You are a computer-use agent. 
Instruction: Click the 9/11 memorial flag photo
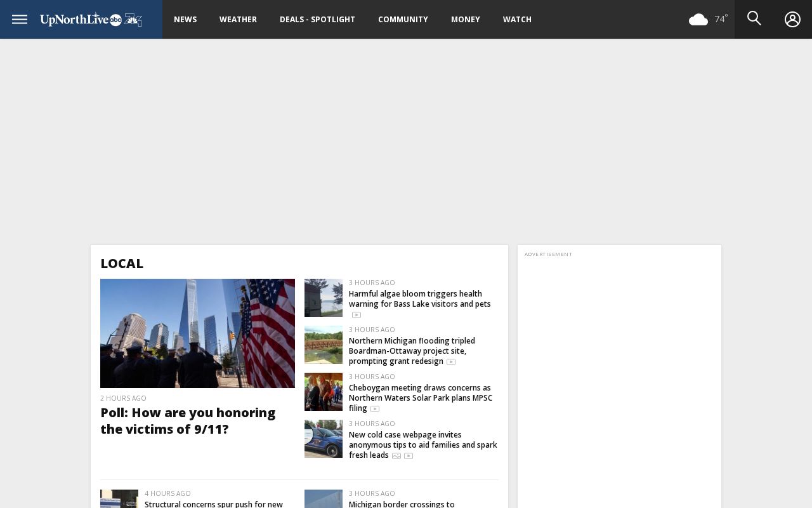pos(197,333)
